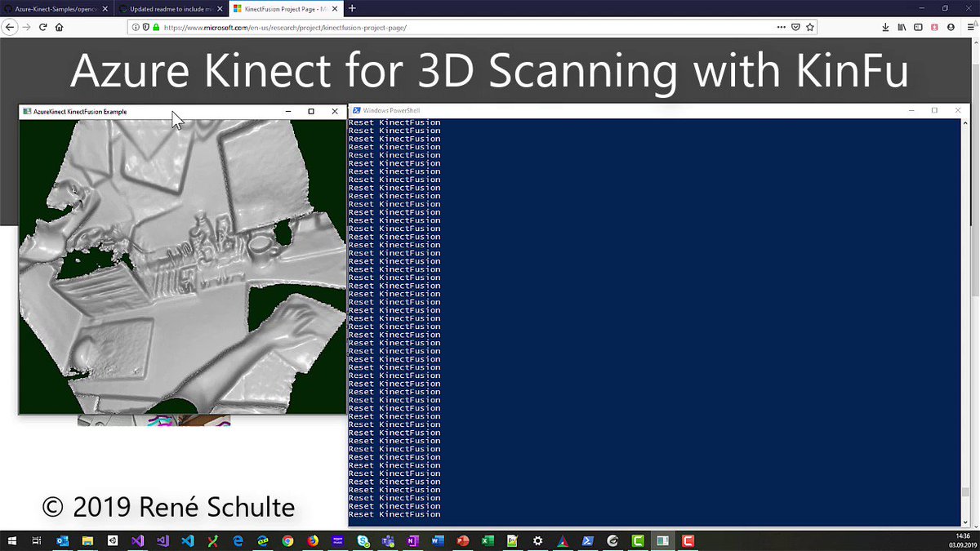
Task: Switch to PowerShell taskbar icon
Action: (588, 540)
